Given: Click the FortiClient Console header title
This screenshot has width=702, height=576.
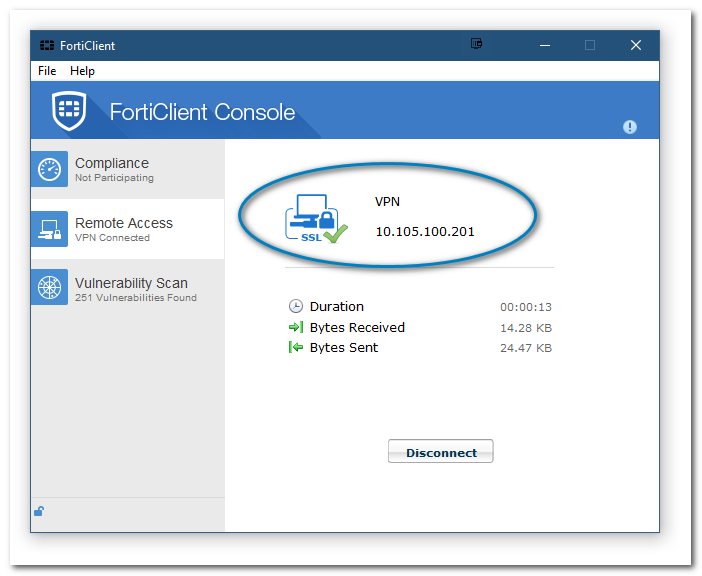Looking at the screenshot, I should click(202, 112).
